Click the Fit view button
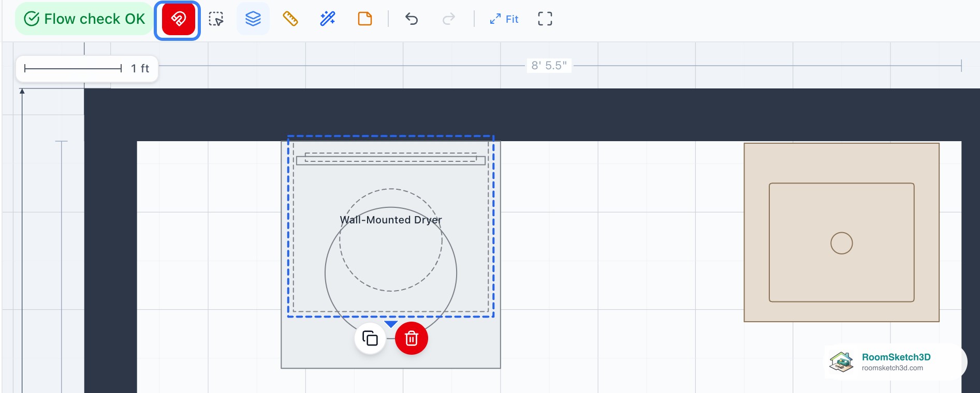The height and width of the screenshot is (393, 980). click(x=504, y=19)
